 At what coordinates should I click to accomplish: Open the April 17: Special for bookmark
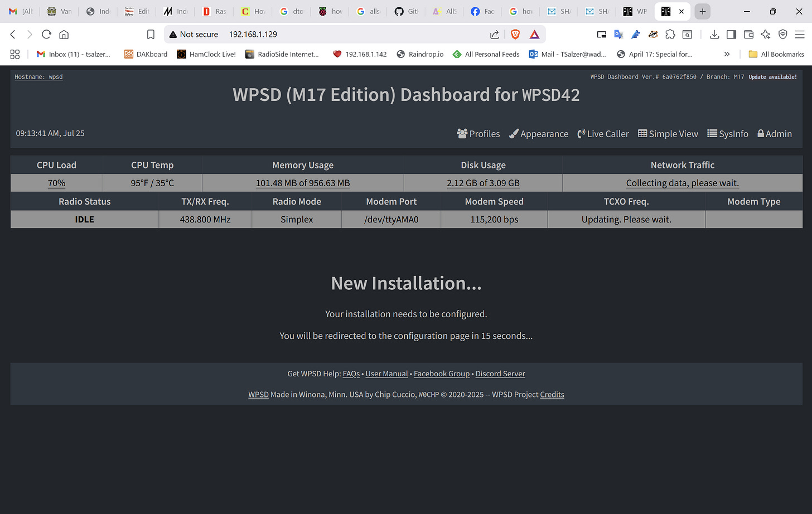pyautogui.click(x=655, y=54)
